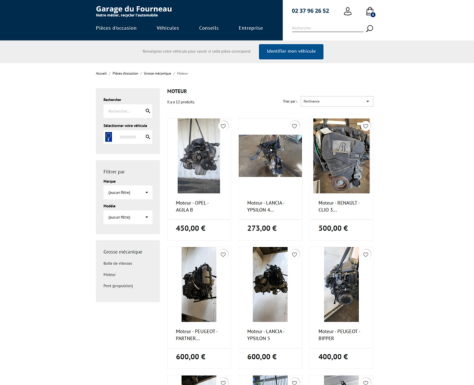Open the Lancia Ypsilon 5 engine photo
The image size is (474, 385).
coord(270,284)
